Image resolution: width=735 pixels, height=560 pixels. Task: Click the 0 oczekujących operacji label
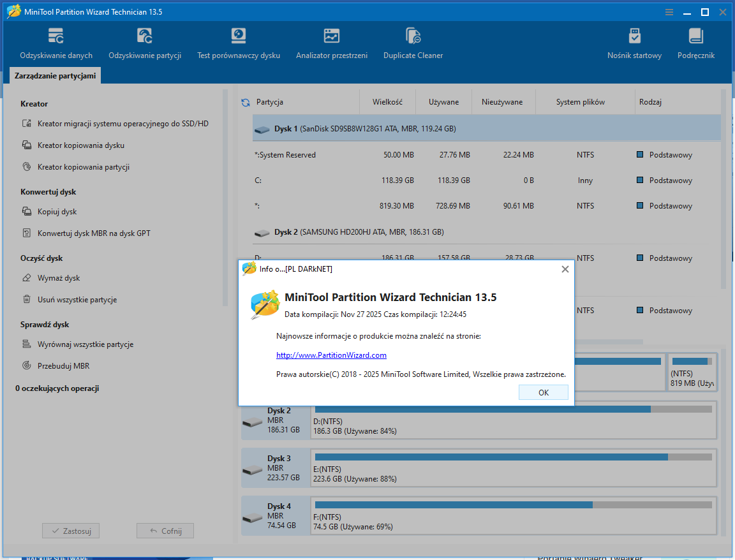tap(57, 388)
